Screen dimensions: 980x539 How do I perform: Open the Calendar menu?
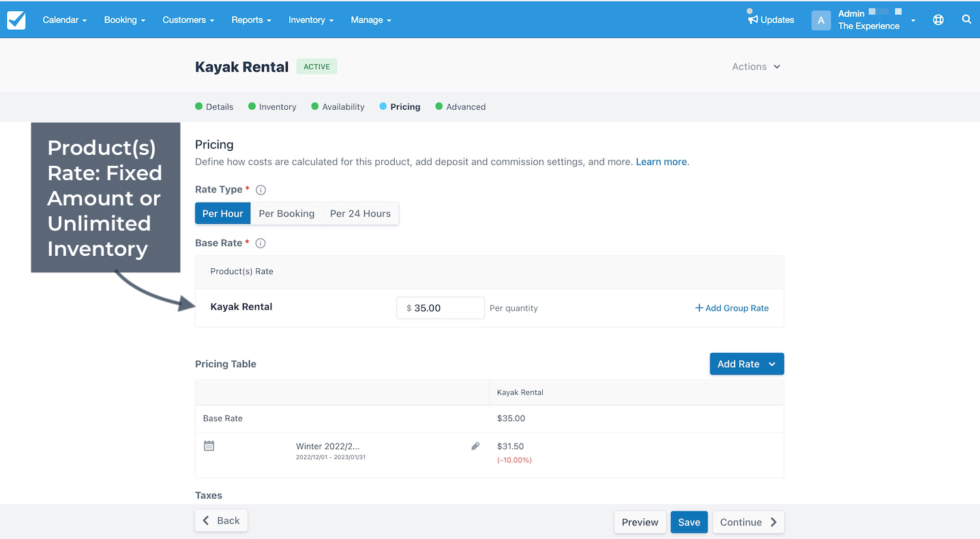point(65,20)
